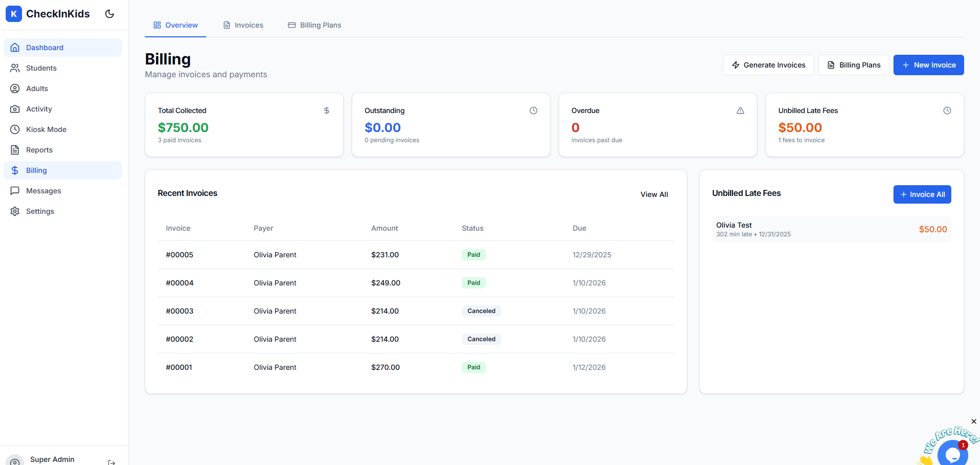Image resolution: width=980 pixels, height=465 pixels.
Task: Click the $750.00 total collected value
Action: click(x=183, y=127)
